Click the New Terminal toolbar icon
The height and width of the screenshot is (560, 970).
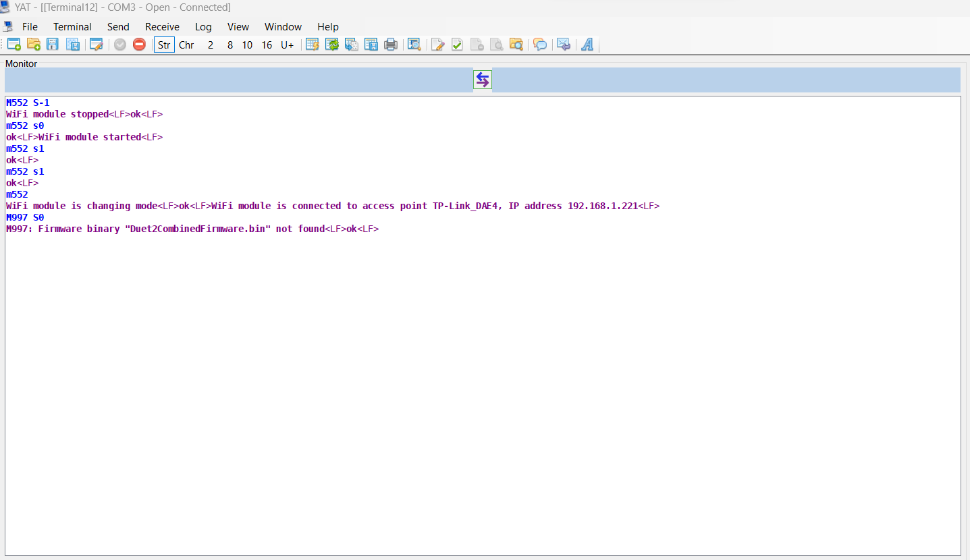pos(14,45)
